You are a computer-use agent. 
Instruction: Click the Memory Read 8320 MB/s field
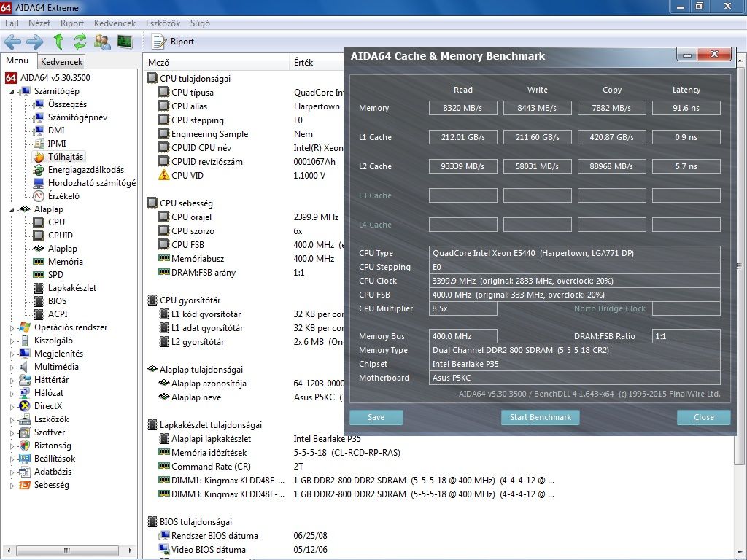(x=462, y=108)
